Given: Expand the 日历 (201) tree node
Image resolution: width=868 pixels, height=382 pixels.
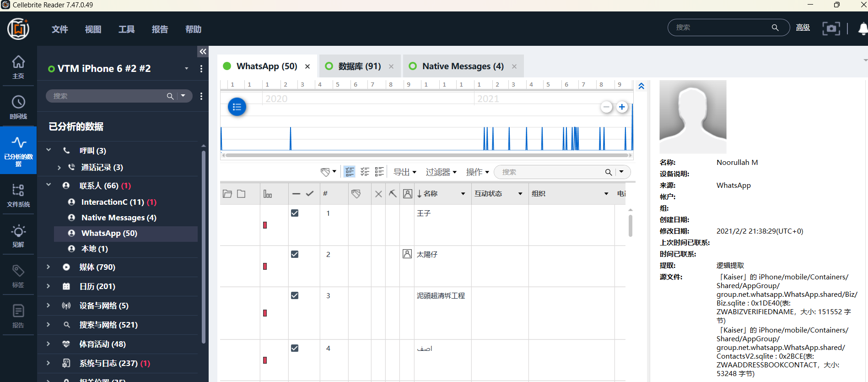Looking at the screenshot, I should point(49,286).
